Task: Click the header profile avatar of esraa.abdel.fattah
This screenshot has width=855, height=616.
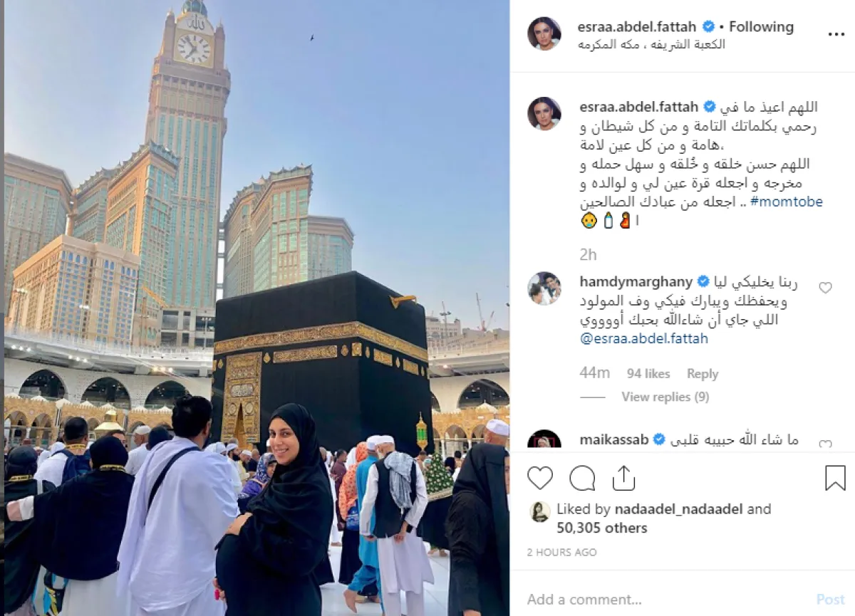Action: pyautogui.click(x=544, y=33)
